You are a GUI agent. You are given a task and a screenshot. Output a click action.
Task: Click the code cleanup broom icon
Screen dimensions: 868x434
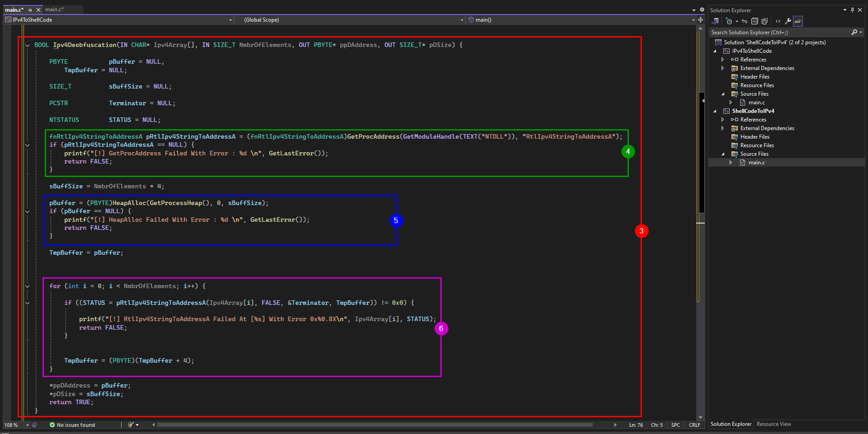point(131,425)
